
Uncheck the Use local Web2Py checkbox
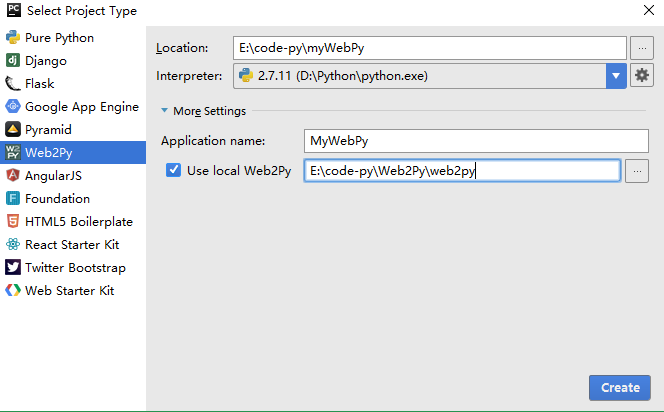[173, 170]
